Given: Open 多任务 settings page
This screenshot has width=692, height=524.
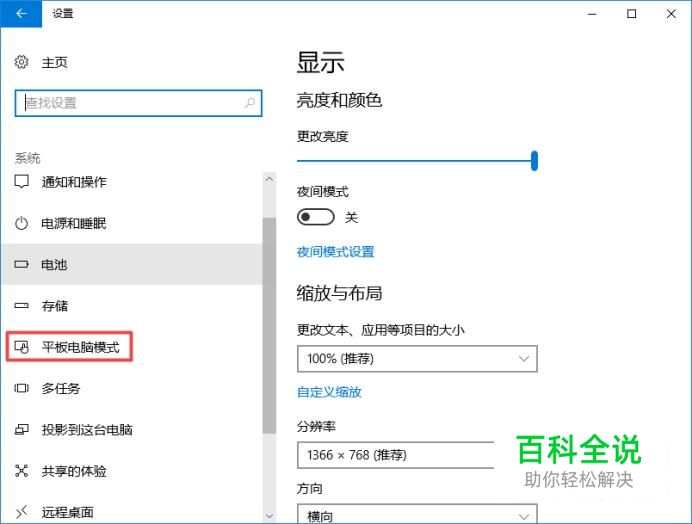Looking at the screenshot, I should [61, 388].
